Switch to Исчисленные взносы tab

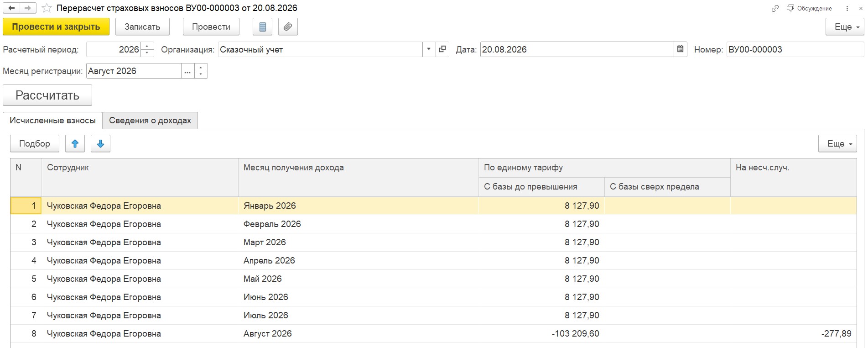(x=52, y=121)
